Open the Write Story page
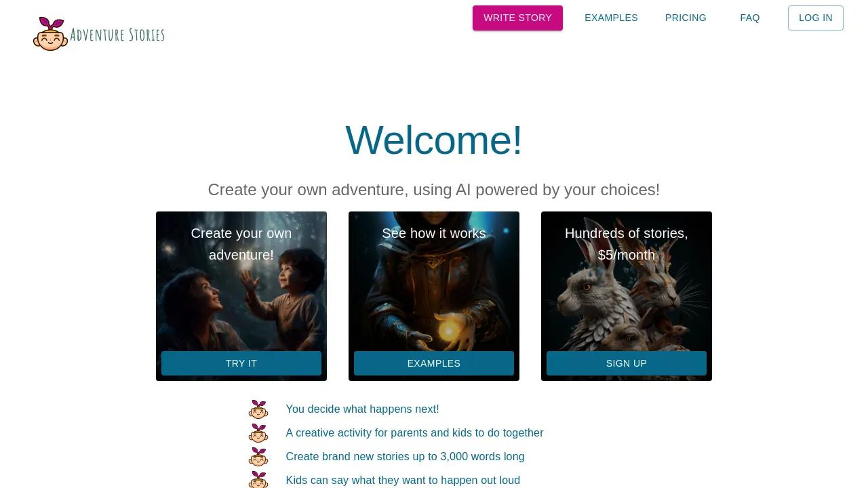Viewport: 868px width, 488px height. pos(517,18)
